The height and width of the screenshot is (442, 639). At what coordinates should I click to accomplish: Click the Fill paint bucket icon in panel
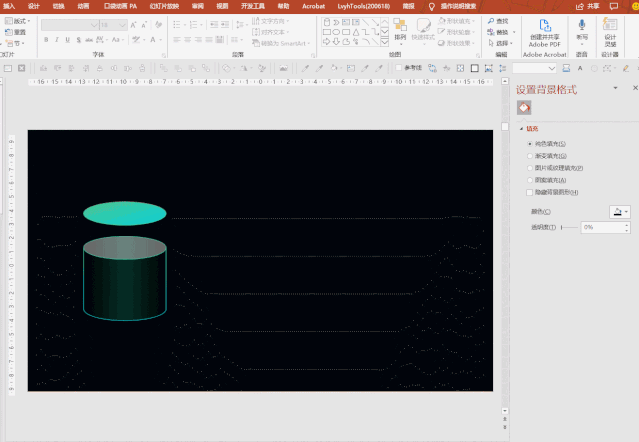pyautogui.click(x=523, y=108)
